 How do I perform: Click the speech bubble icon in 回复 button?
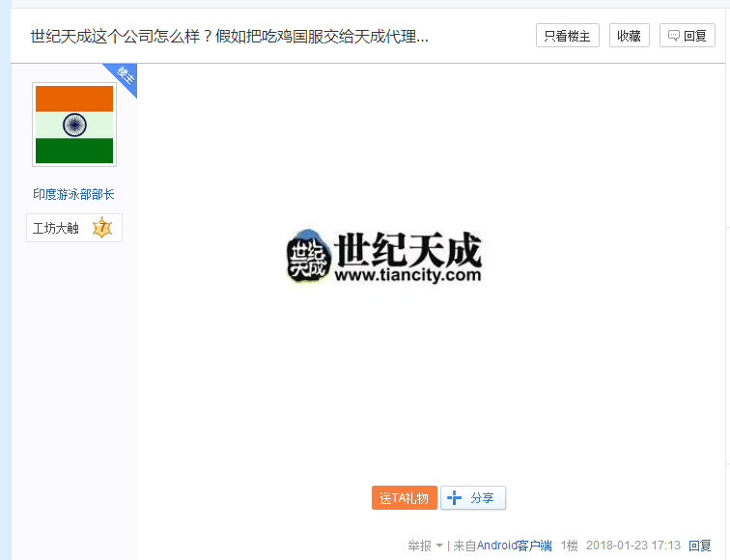[x=674, y=36]
